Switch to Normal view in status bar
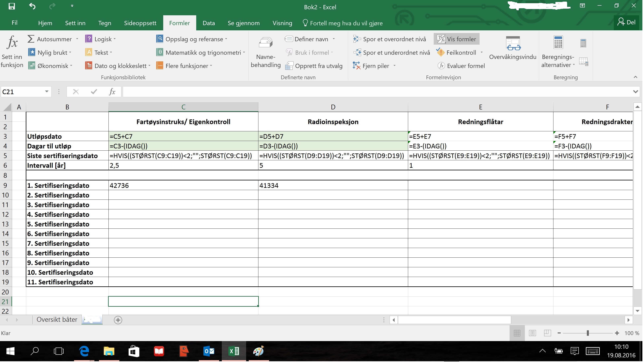This screenshot has height=362, width=644. [517, 333]
